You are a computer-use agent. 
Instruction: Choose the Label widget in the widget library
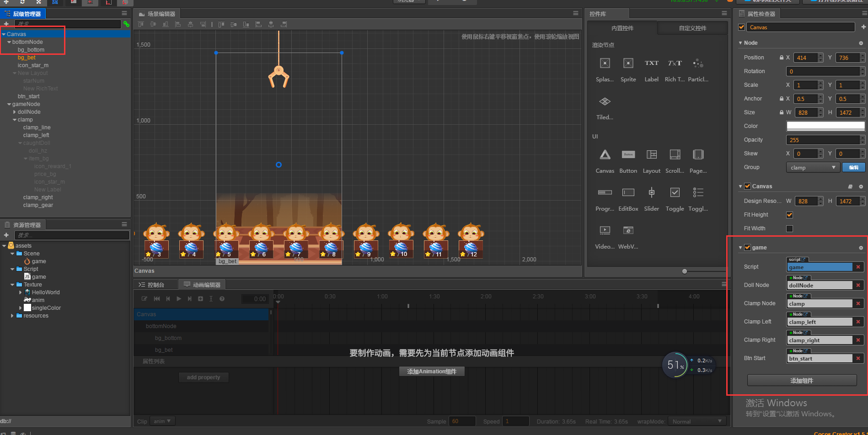tap(652, 64)
